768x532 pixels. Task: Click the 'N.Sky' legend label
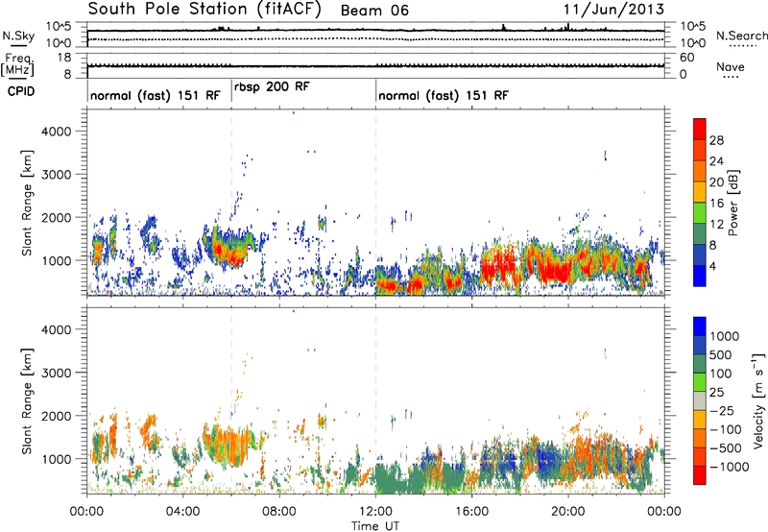click(18, 36)
